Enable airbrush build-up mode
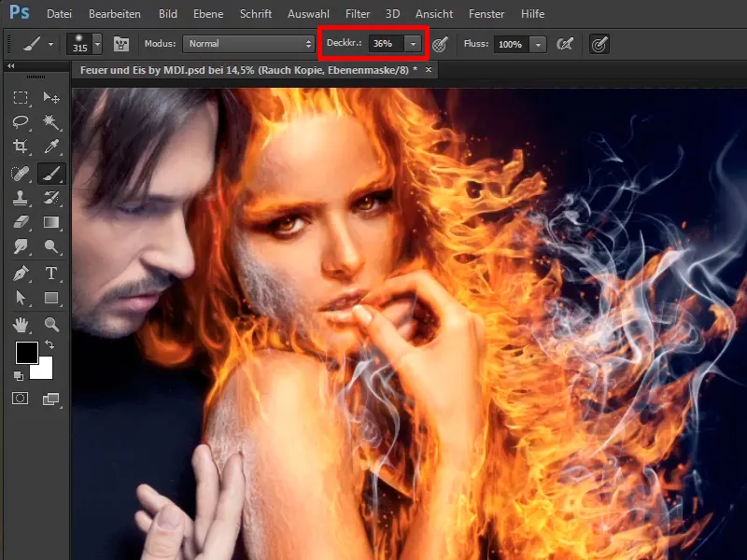Screen dimensions: 747x560 (x=565, y=44)
